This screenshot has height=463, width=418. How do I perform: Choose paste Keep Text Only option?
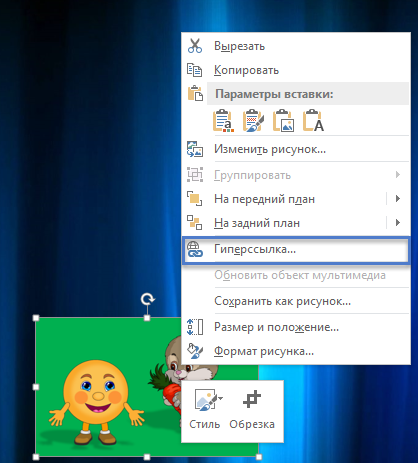tap(313, 120)
